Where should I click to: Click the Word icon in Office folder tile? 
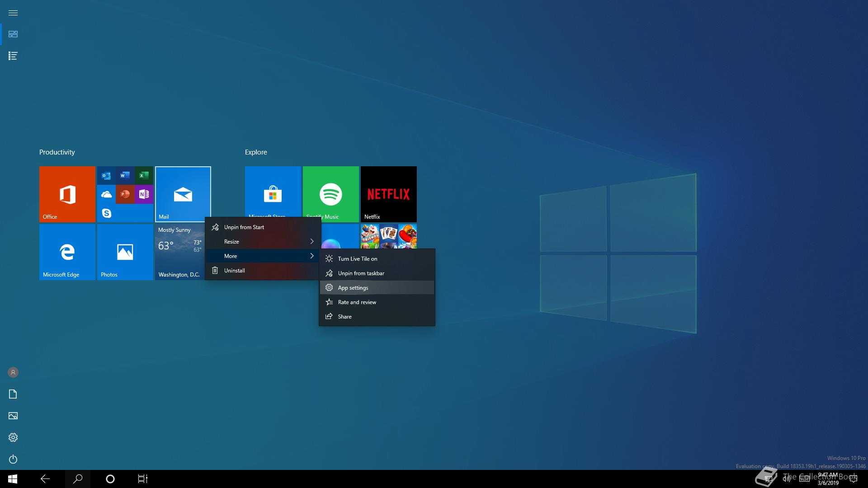pyautogui.click(x=125, y=176)
